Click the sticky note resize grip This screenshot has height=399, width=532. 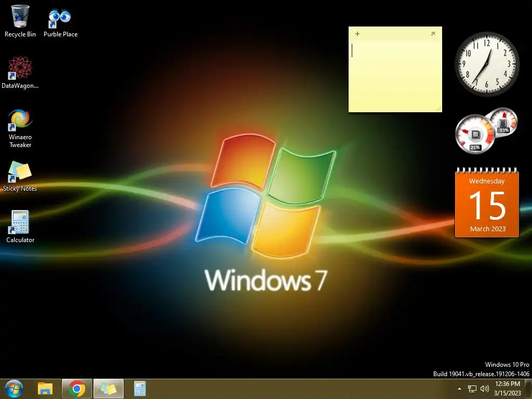438,109
